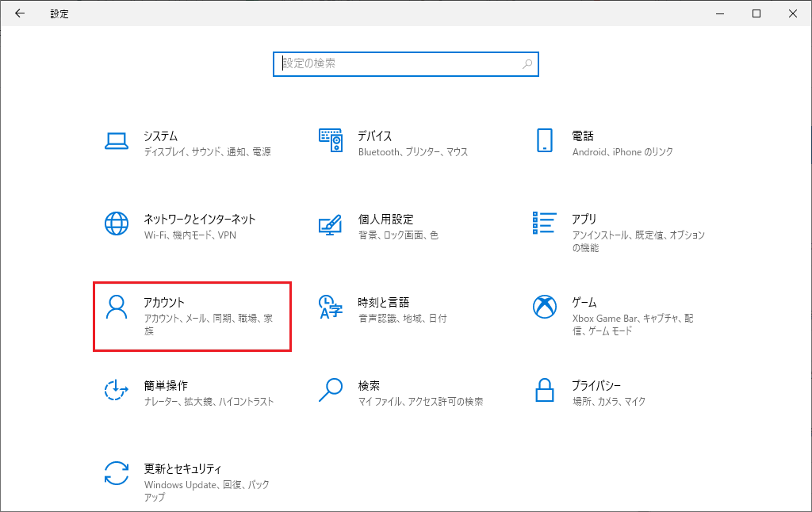
Task: Select the 更新とセキュリティ heading text
Action: point(182,469)
